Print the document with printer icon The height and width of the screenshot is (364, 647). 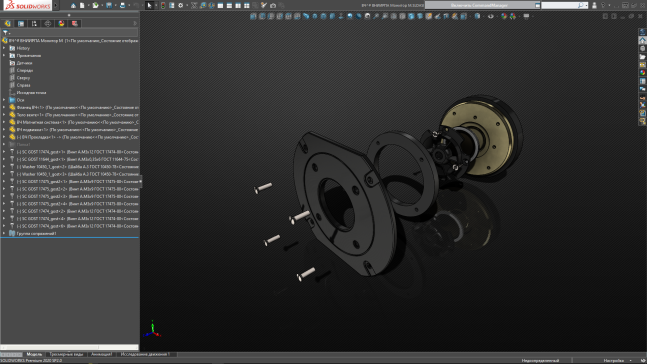coord(123,5)
